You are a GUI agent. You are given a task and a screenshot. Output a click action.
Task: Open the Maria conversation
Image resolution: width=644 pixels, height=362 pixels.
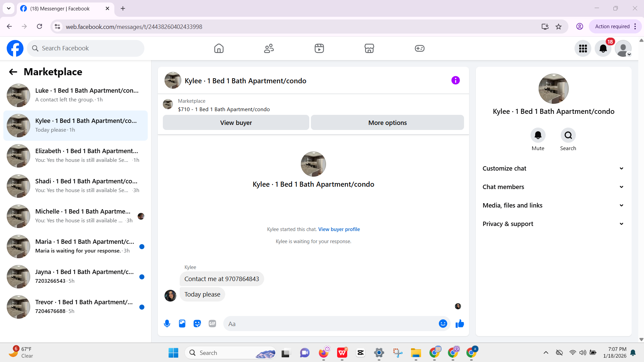[76, 246]
